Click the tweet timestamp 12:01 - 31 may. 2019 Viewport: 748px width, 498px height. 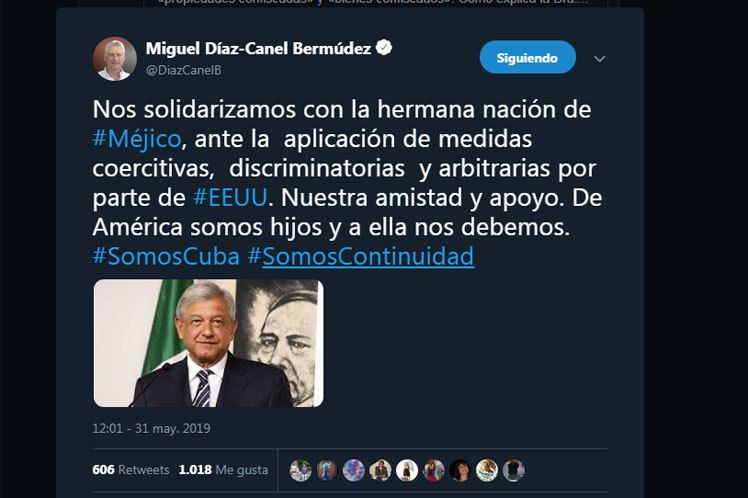(151, 428)
